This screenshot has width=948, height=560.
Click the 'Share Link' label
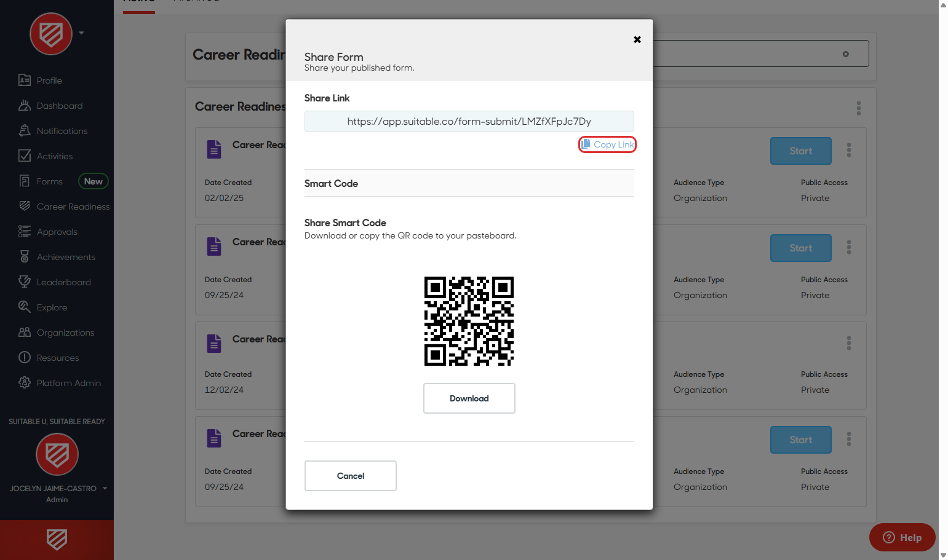[x=327, y=98]
